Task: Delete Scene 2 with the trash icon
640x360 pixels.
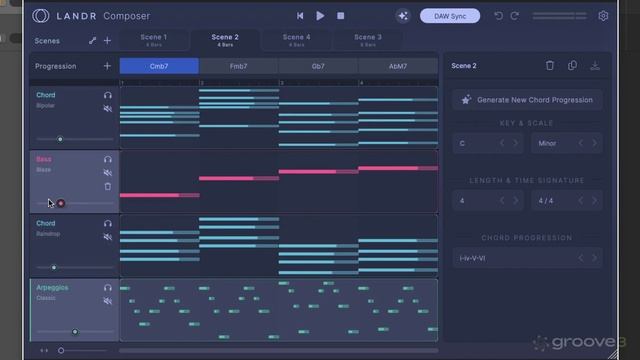Action: (x=550, y=65)
